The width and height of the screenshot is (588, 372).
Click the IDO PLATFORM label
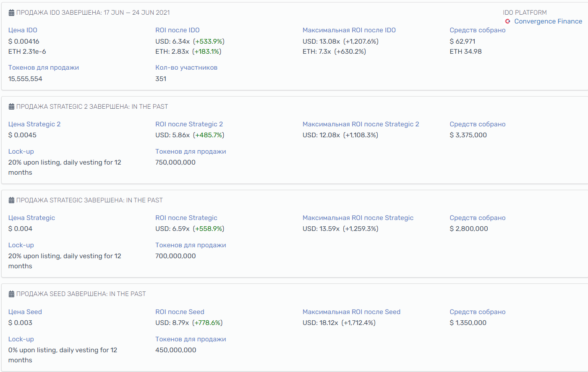(525, 13)
